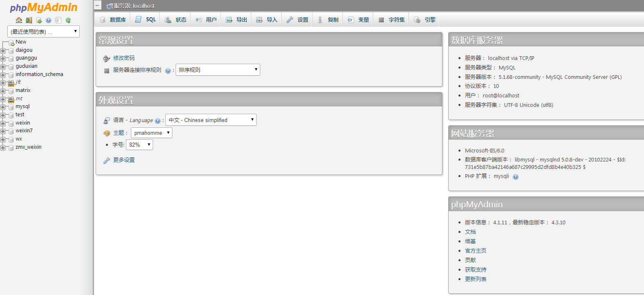Image resolution: width=644 pixels, height=295 pixels.
Task: Expand the weixin7 database node
Action: pos(3,131)
